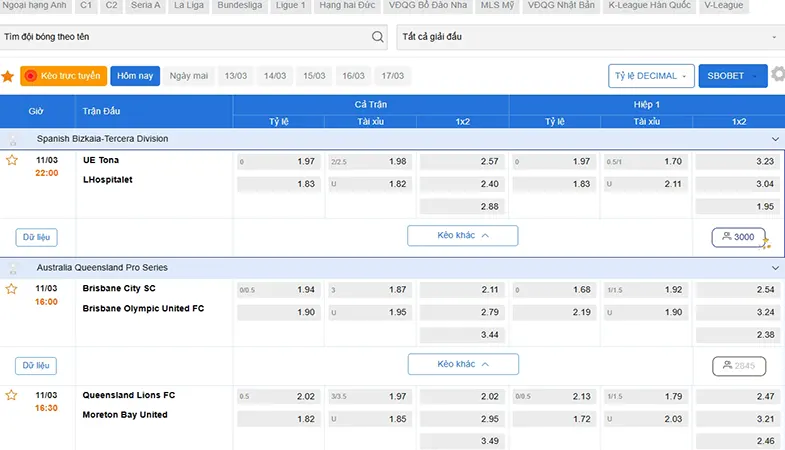Click Queensland Lions first-half Tài odds 1.79
785x450 pixels.
[x=646, y=396]
